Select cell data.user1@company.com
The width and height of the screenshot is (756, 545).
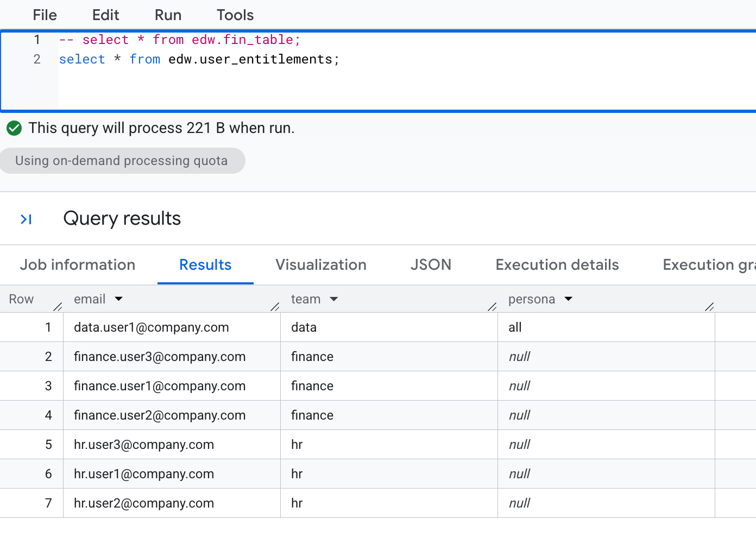click(172, 327)
